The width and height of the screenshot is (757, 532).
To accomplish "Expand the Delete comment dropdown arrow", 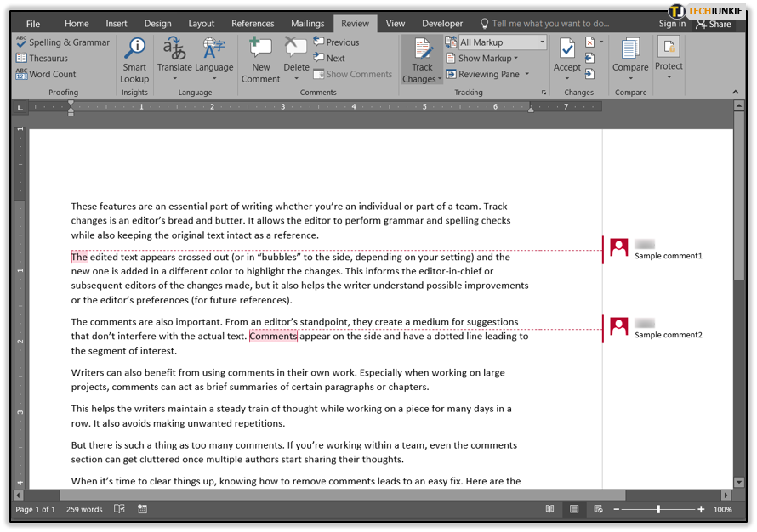I will pos(296,79).
